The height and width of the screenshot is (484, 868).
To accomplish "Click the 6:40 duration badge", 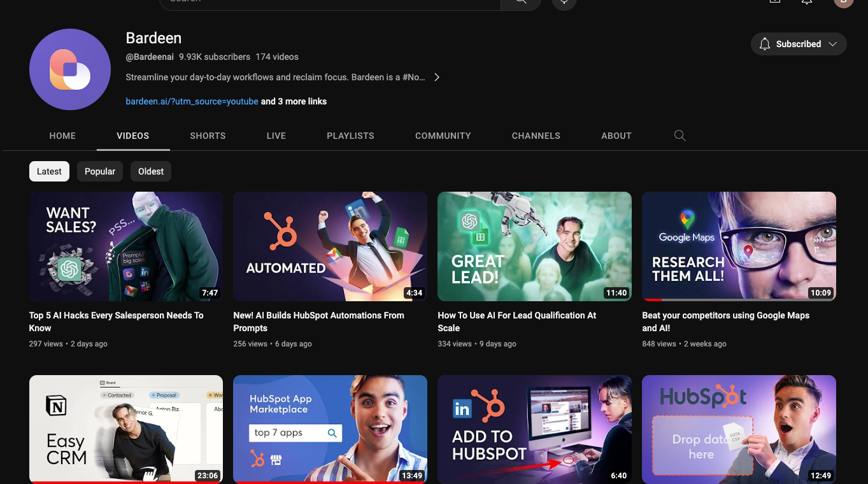I will (x=618, y=476).
